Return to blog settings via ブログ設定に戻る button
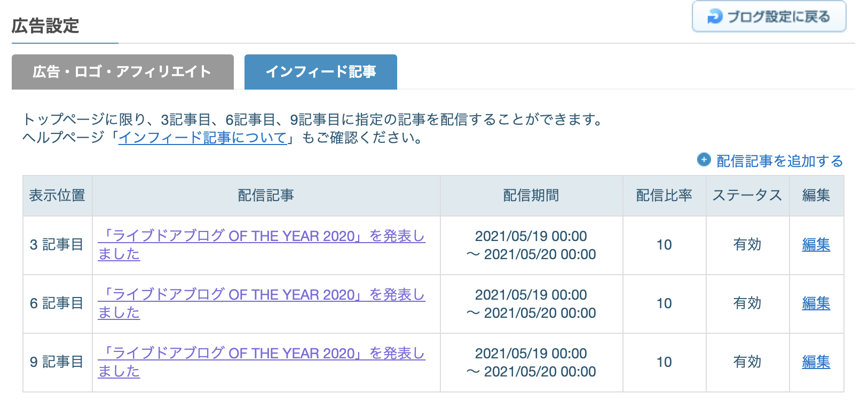 (x=769, y=17)
